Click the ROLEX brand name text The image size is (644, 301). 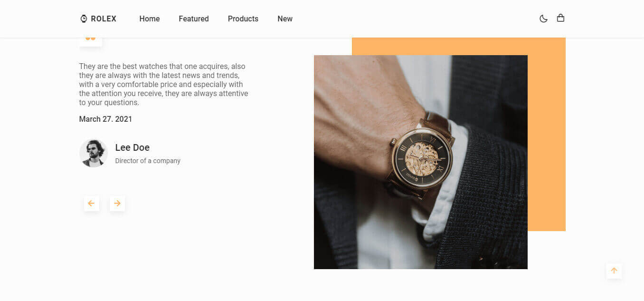pos(104,19)
